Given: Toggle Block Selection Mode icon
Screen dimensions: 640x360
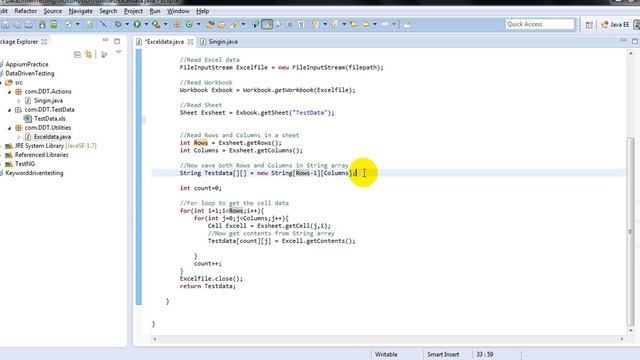Looking at the screenshot, I should (289, 24).
